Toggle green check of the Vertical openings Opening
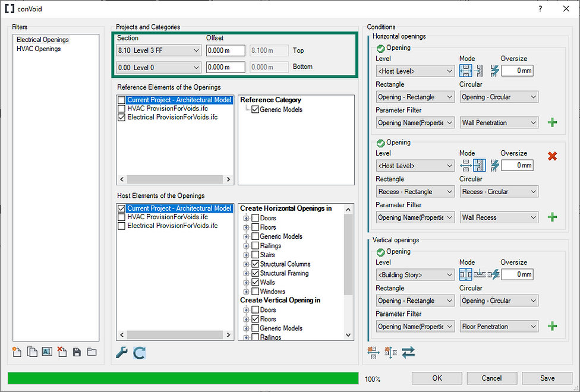Screen dimensions: 580x392 pyautogui.click(x=380, y=252)
